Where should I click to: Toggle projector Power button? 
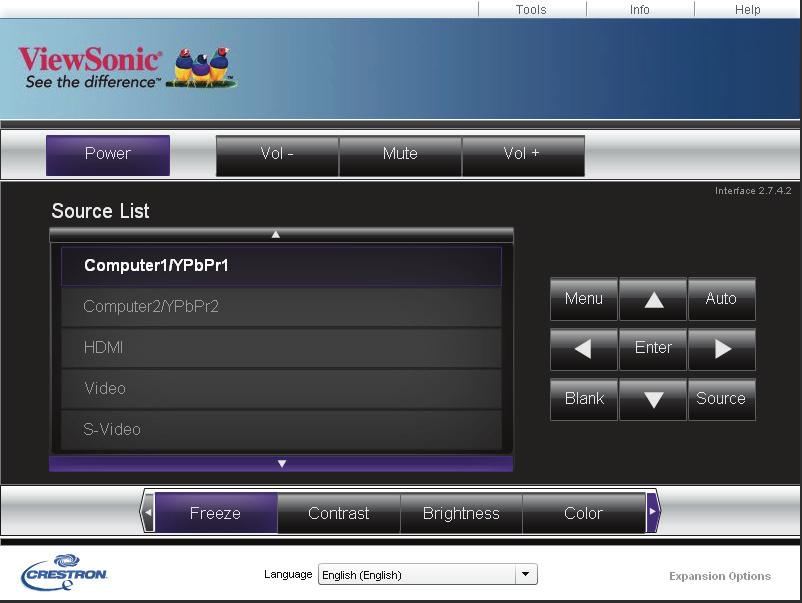point(108,155)
